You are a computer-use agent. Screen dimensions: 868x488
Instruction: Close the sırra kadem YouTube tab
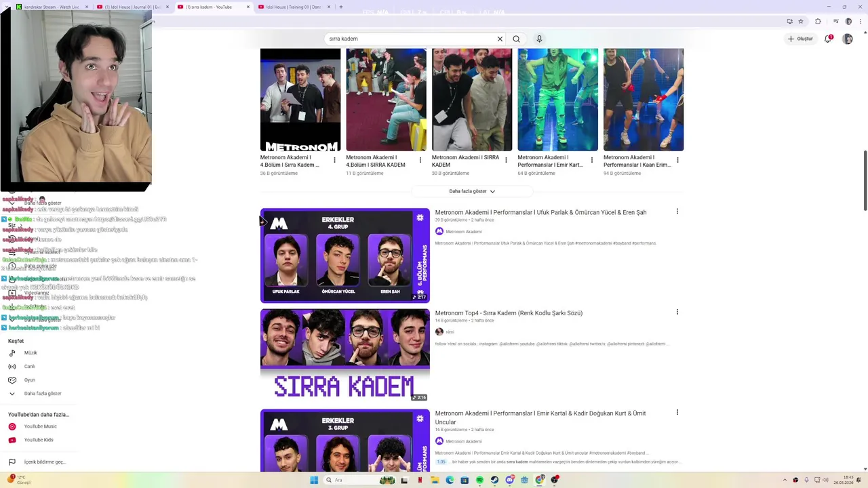pyautogui.click(x=248, y=7)
